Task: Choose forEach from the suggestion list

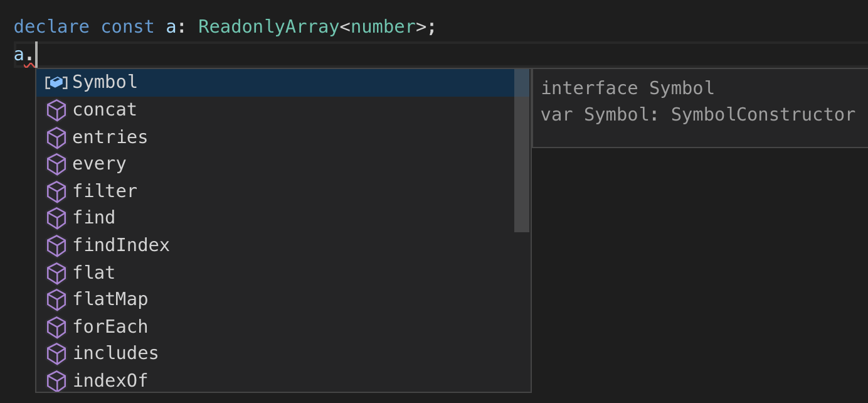Action: pos(110,327)
